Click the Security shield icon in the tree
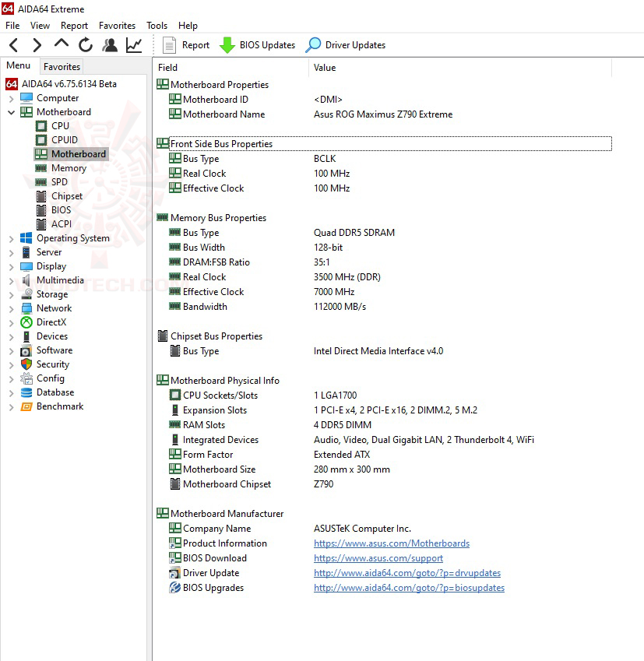This screenshot has width=644, height=661. 26,364
